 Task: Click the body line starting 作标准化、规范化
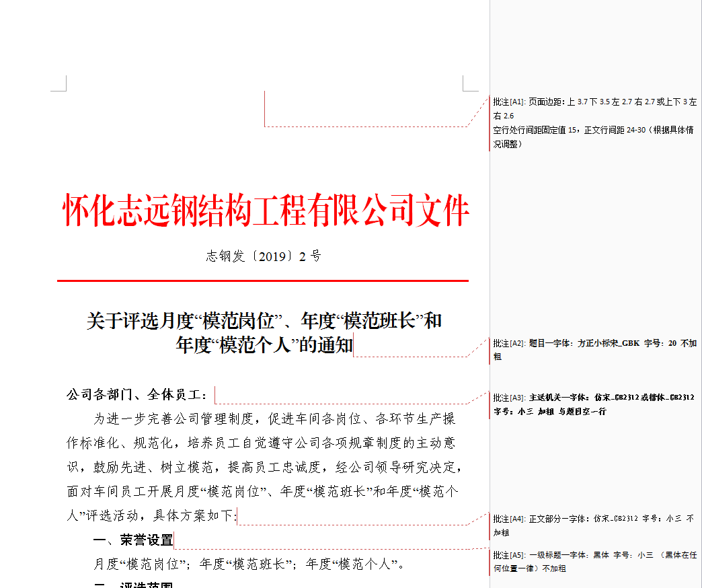click(x=261, y=443)
